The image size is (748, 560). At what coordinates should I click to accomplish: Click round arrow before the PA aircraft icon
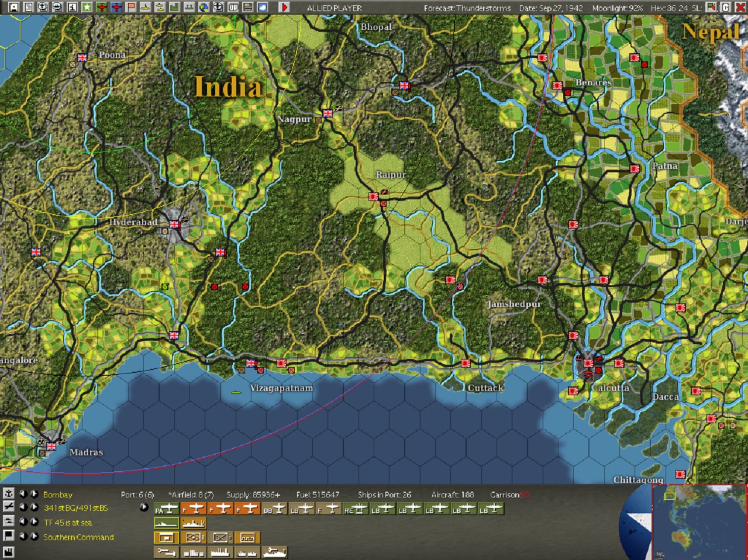pyautogui.click(x=143, y=507)
